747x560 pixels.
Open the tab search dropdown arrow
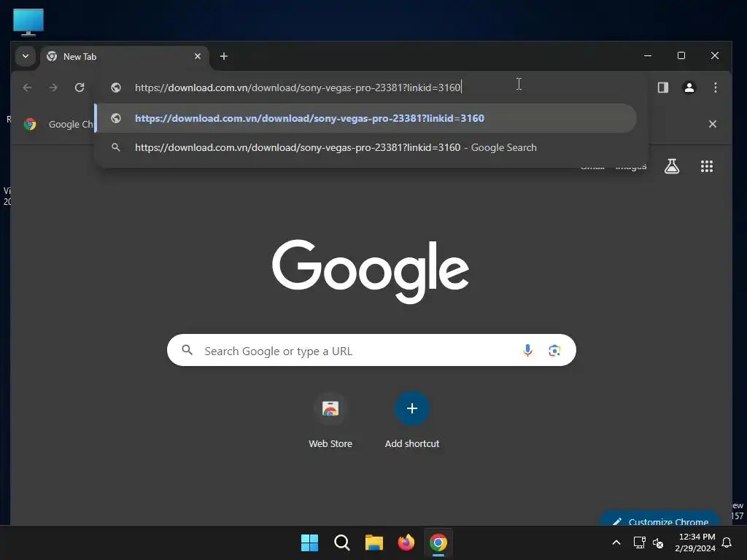(26, 56)
